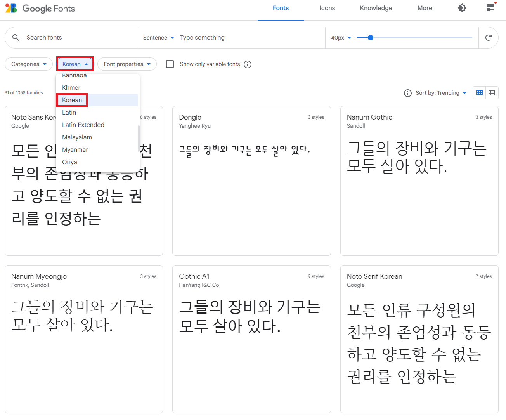Viewport: 506px width, 420px height.
Task: Click the Dongle Korean sample text
Action: (x=244, y=150)
